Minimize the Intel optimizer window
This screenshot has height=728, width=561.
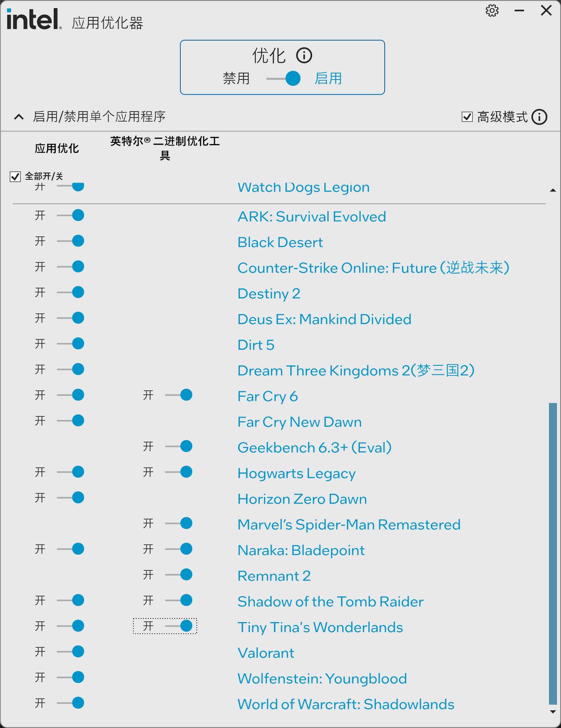(519, 11)
